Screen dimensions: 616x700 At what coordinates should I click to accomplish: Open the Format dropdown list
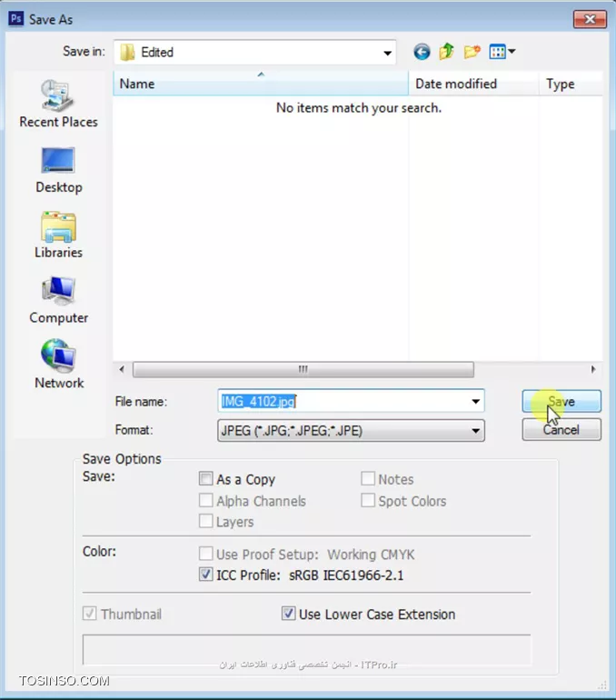point(351,430)
